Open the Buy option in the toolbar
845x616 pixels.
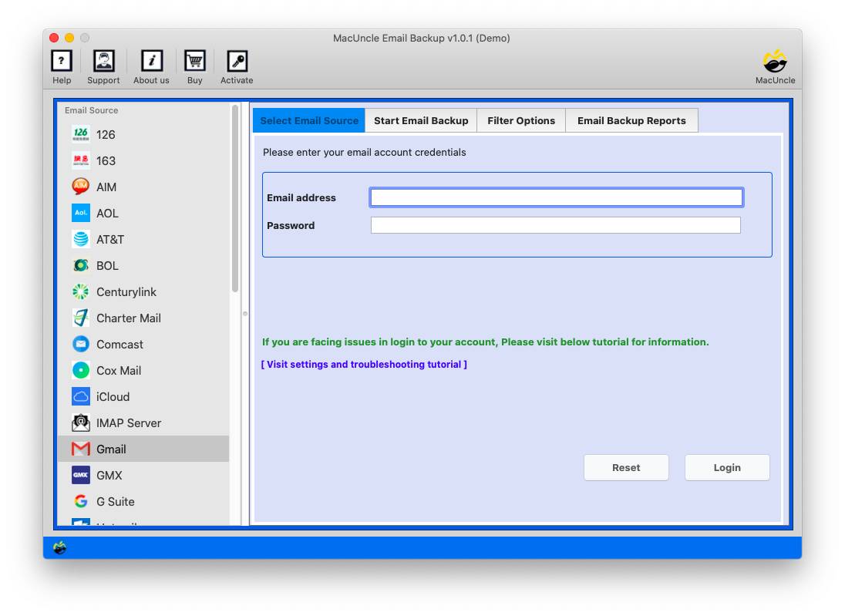tap(194, 67)
